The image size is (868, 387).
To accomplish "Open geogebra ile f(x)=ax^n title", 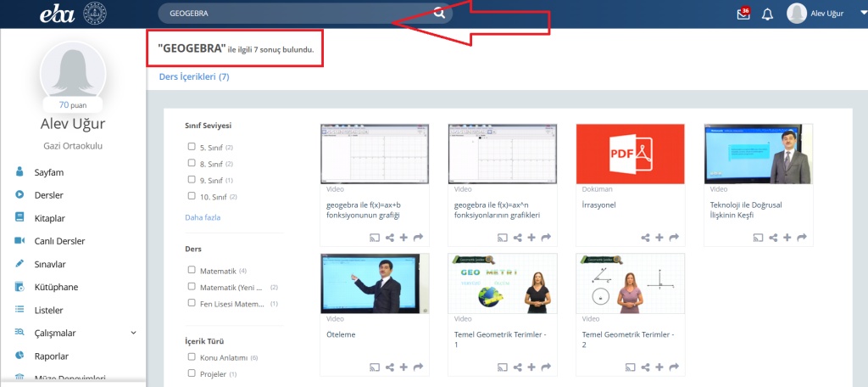I will pos(497,210).
